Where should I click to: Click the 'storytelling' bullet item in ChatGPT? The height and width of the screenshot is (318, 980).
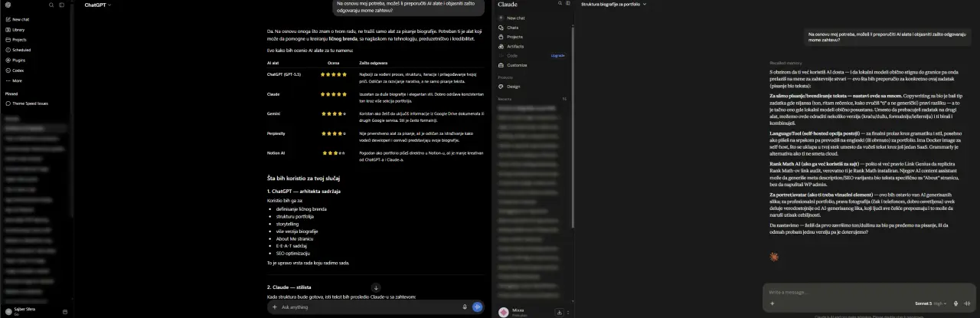tap(288, 224)
